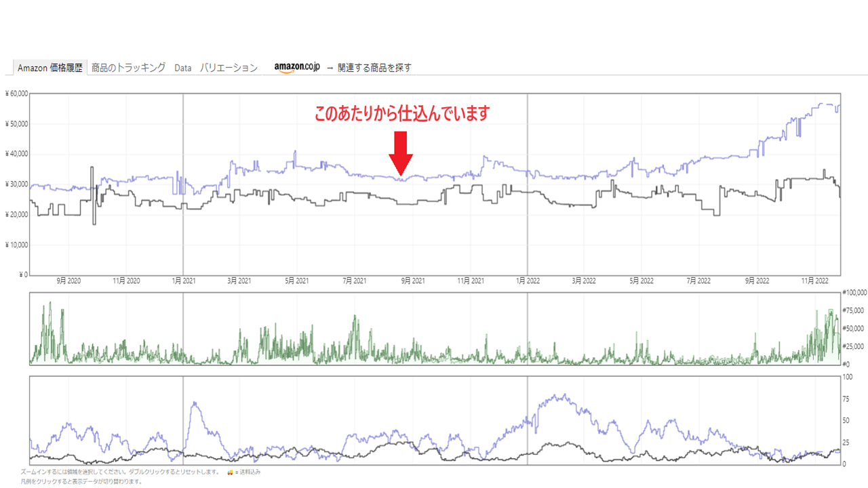Image resolution: width=868 pixels, height=488 pixels.
Task: Click the ¥ 10,000 price axis label
Action: [x=16, y=245]
